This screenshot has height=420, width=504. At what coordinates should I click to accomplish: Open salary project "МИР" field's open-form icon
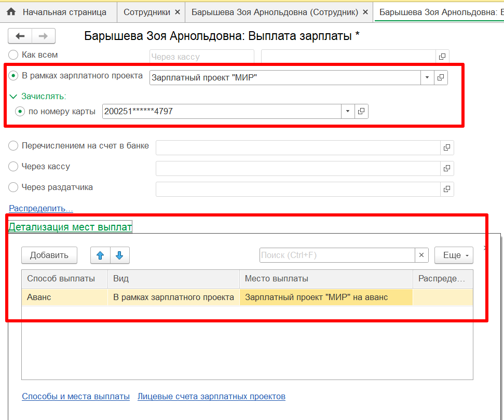point(441,77)
